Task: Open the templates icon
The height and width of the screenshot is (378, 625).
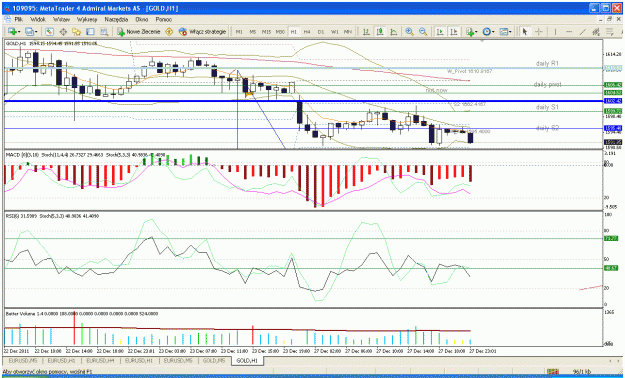Action: coord(504,32)
